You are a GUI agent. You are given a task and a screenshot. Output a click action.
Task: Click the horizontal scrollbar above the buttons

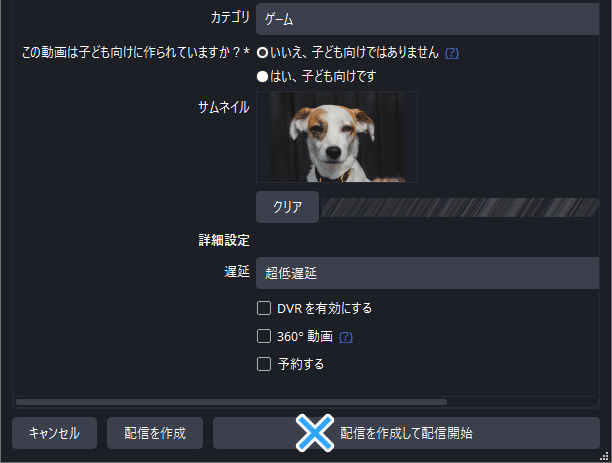coord(231,402)
